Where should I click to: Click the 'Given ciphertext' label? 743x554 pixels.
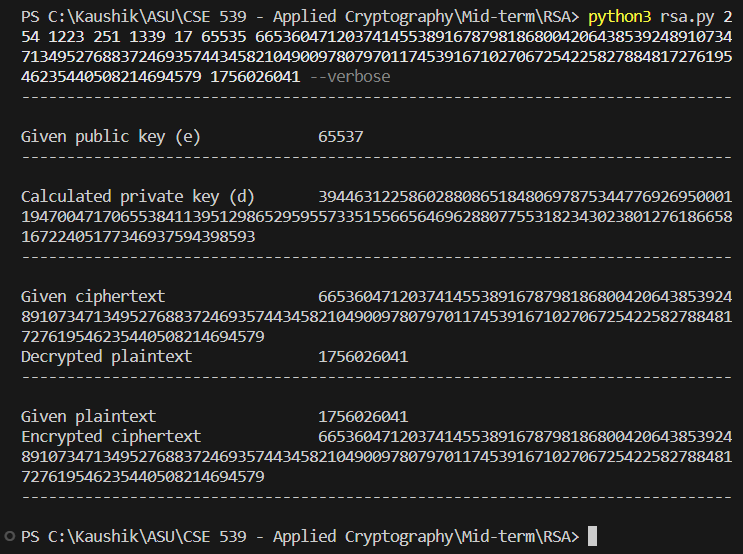[x=93, y=297]
